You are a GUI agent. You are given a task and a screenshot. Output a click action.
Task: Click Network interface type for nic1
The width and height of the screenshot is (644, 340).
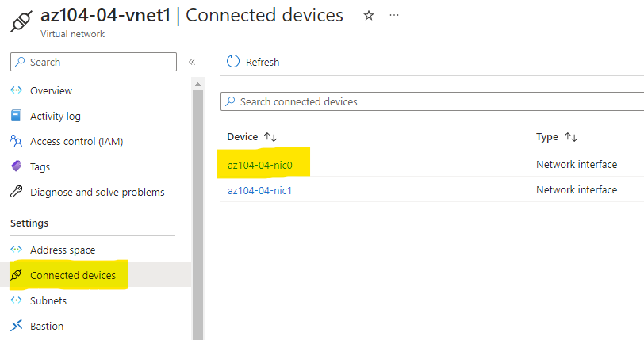coord(577,189)
